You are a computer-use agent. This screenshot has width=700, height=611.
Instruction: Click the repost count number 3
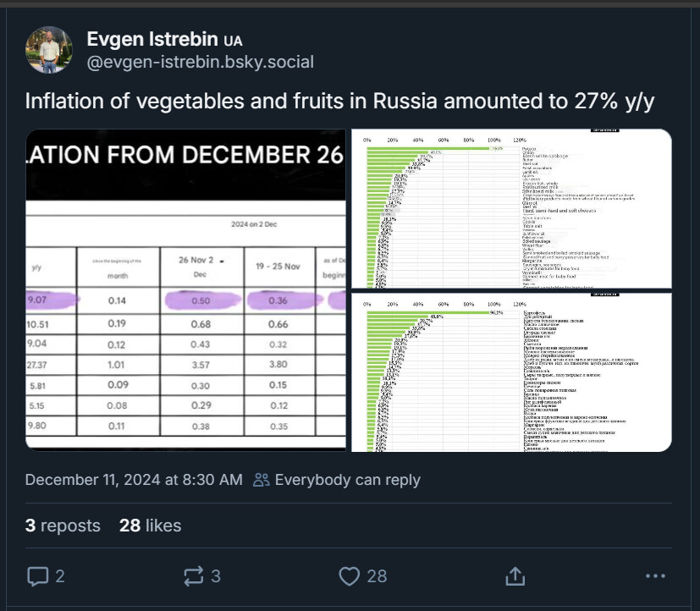click(216, 576)
